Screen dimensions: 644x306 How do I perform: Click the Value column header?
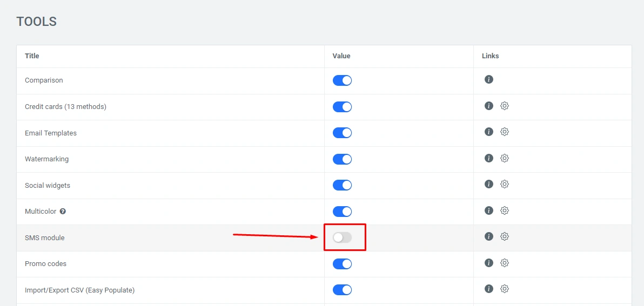click(x=341, y=56)
